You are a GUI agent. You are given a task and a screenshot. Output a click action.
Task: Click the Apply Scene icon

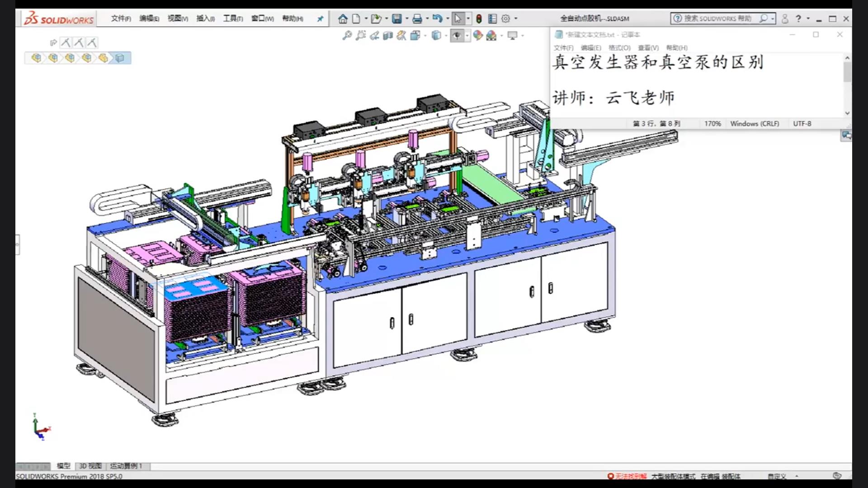491,35
